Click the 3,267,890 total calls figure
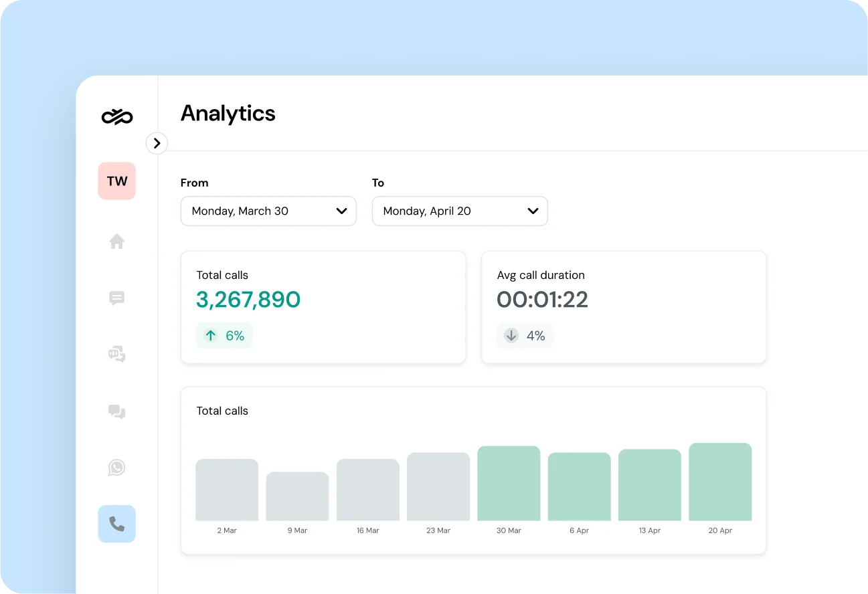 [x=248, y=300]
